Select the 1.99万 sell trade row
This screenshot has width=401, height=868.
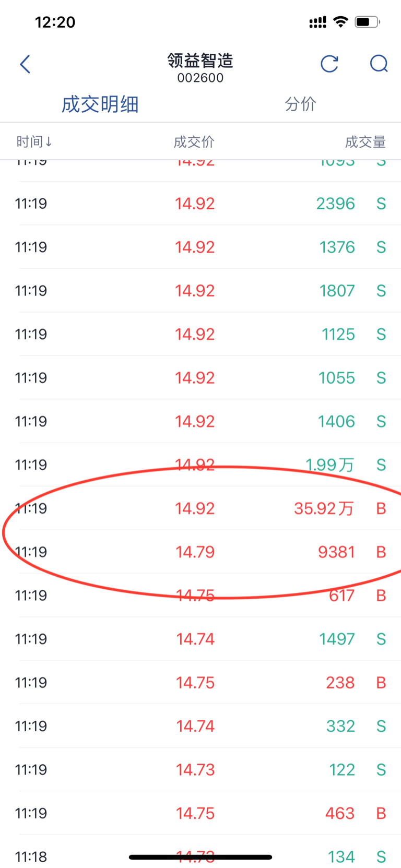click(200, 465)
